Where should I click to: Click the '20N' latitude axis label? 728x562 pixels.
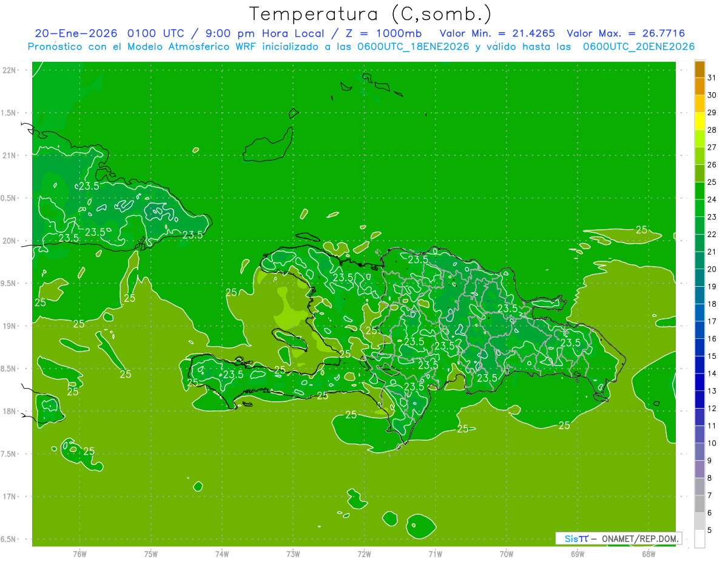click(x=9, y=241)
